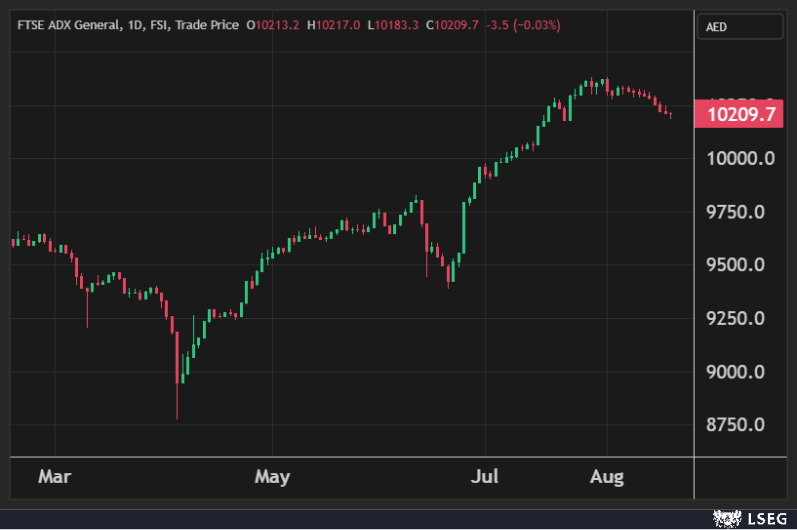Select the Aug marker on time axis
This screenshot has width=797, height=530.
click(606, 477)
